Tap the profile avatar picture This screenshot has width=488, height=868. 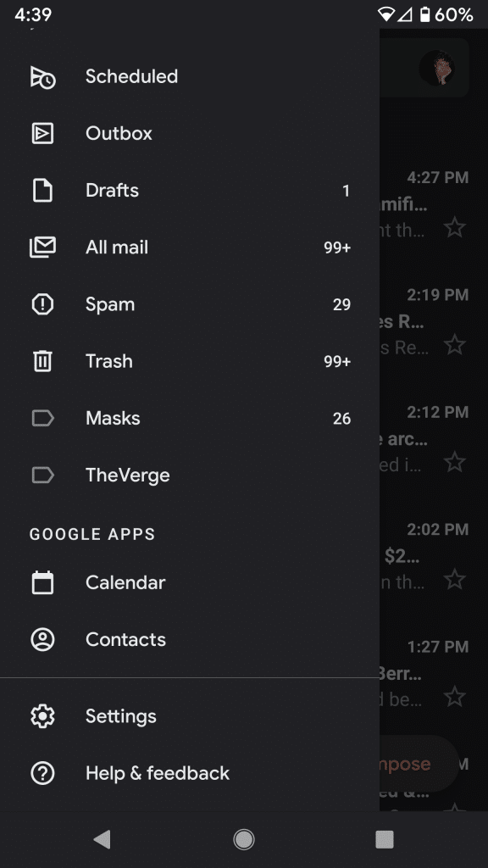tap(437, 68)
